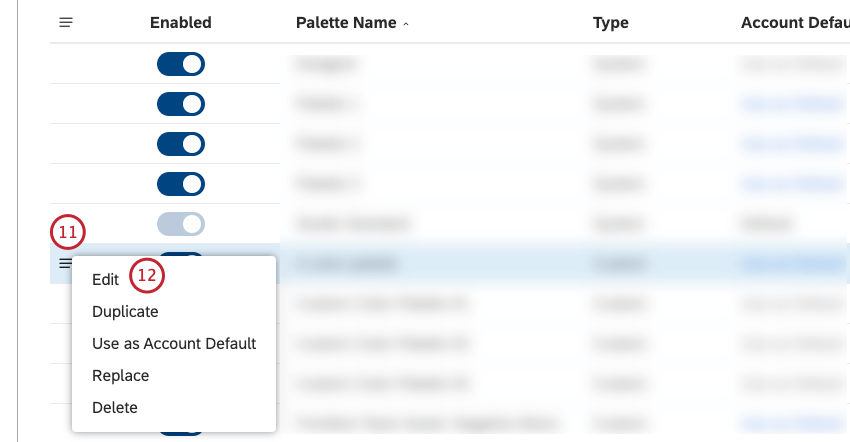850x442 pixels.
Task: Pick Use as Account Default menu option
Action: [x=174, y=344]
